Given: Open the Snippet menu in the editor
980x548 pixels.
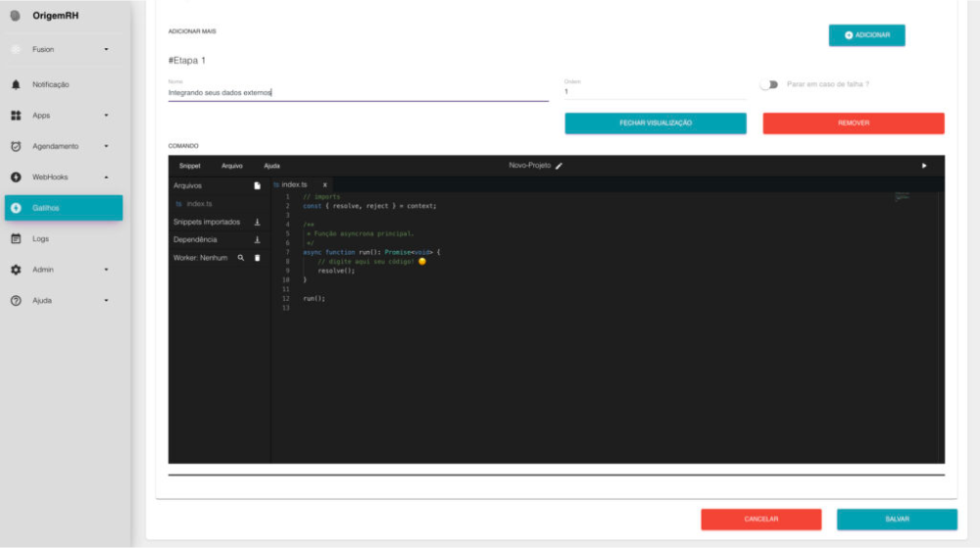Looking at the screenshot, I should [189, 166].
